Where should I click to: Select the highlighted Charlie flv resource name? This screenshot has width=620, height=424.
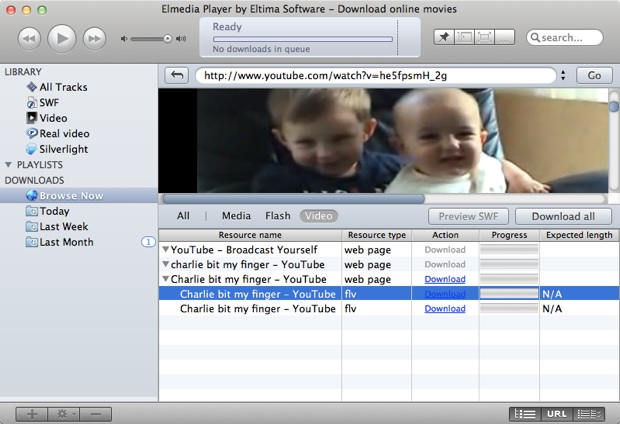click(x=258, y=294)
